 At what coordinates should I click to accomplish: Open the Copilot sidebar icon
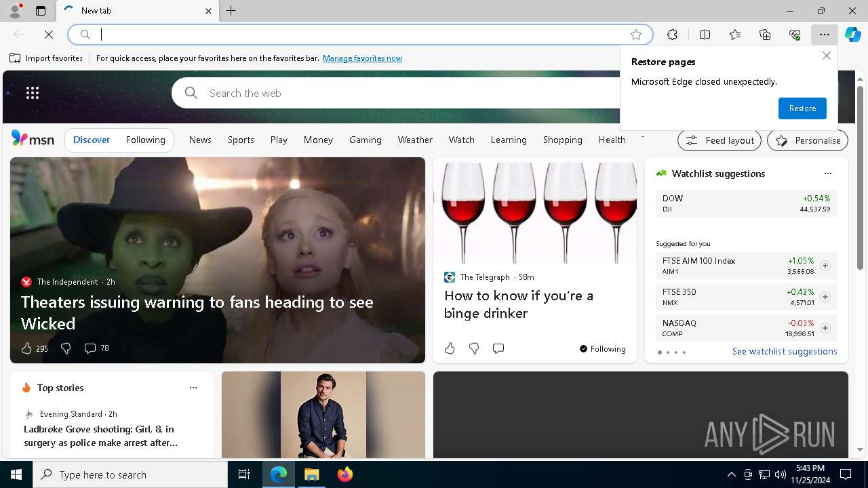pos(853,35)
